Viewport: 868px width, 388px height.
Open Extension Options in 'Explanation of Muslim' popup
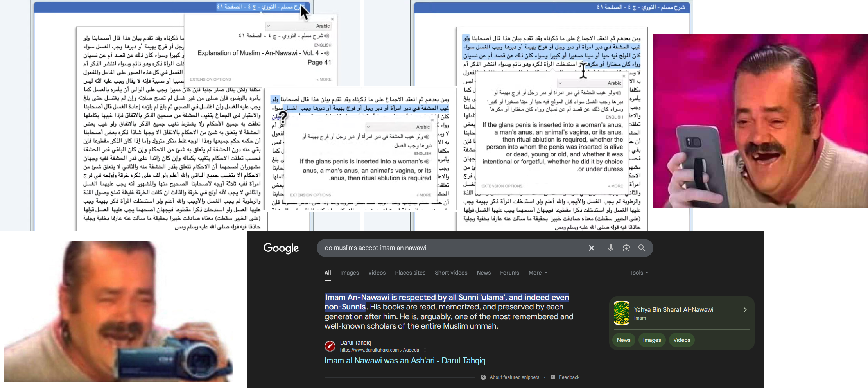pyautogui.click(x=210, y=79)
